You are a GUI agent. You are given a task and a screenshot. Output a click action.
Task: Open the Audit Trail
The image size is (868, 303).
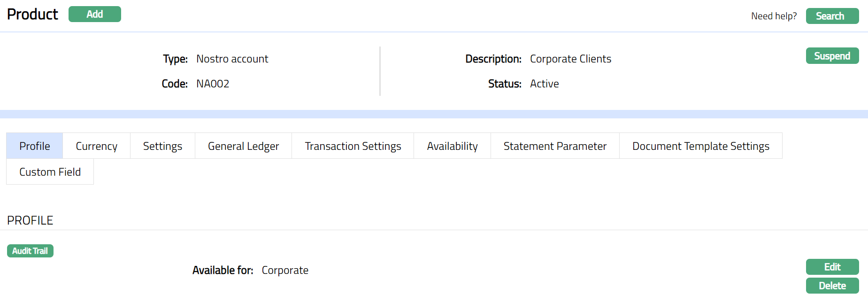click(30, 251)
